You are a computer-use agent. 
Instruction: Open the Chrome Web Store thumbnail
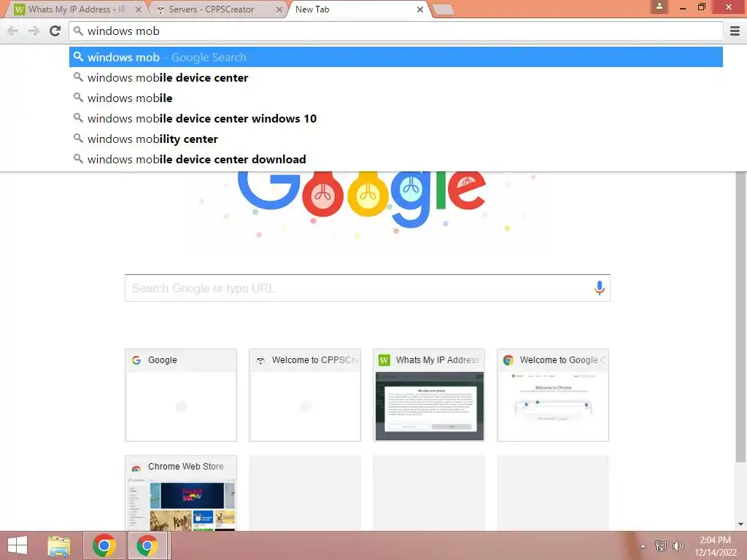(x=181, y=493)
